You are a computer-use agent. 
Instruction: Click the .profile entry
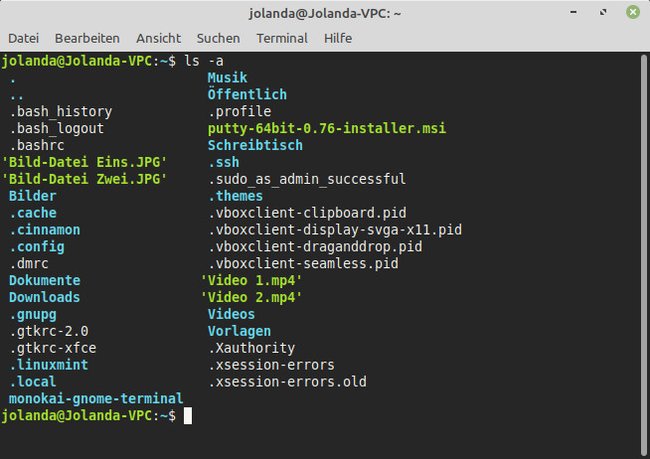[240, 112]
